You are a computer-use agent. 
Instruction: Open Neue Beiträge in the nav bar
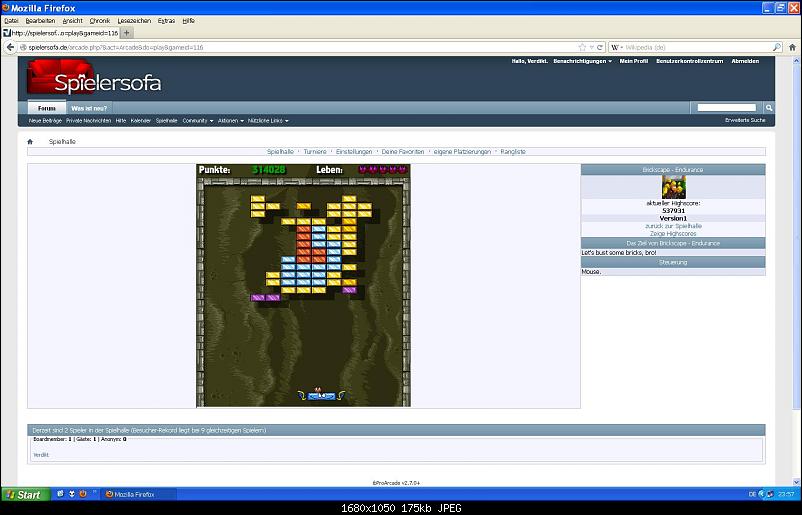45,121
